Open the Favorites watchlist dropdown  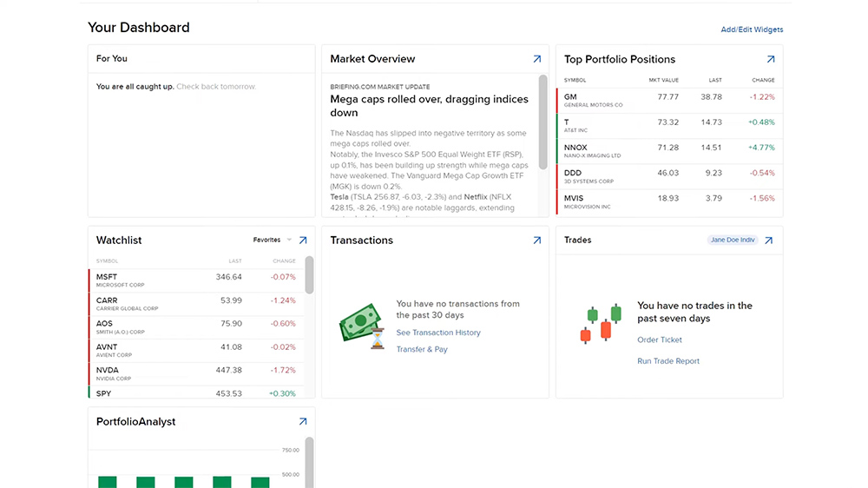272,241
